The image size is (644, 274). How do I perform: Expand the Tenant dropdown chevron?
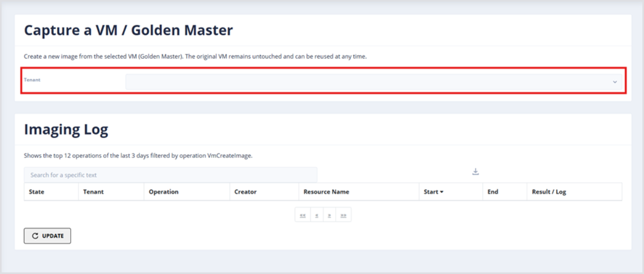click(x=614, y=82)
